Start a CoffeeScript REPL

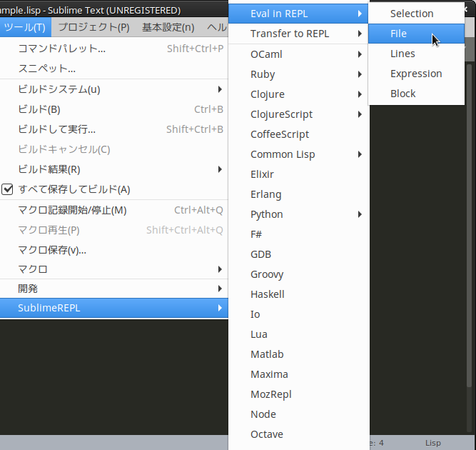[x=299, y=134]
